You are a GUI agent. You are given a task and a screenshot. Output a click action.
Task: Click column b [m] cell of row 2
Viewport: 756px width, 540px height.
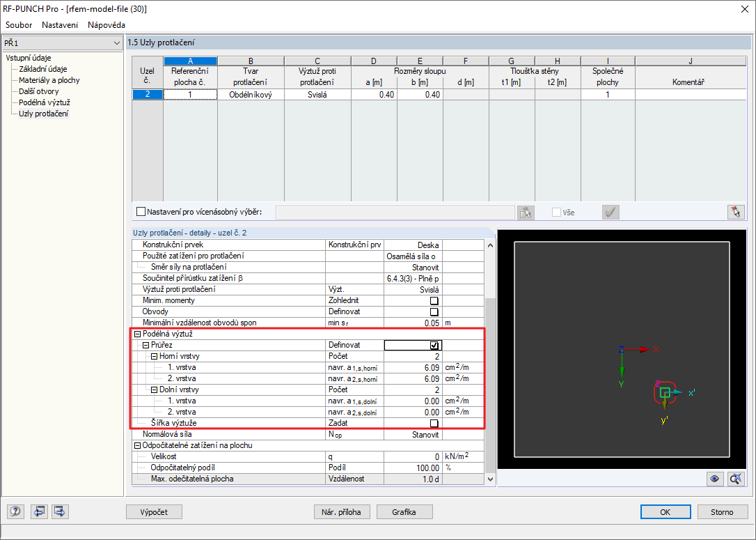(x=420, y=95)
